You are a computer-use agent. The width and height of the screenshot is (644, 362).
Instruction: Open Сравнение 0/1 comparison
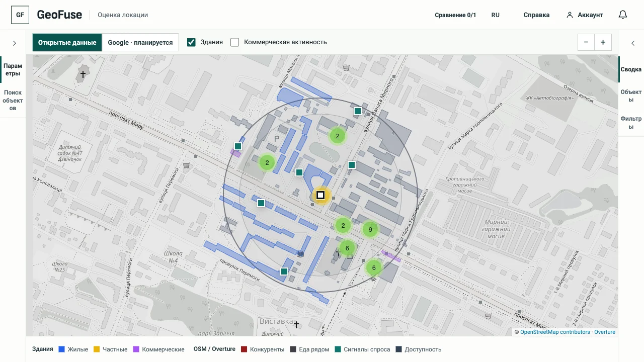click(455, 15)
